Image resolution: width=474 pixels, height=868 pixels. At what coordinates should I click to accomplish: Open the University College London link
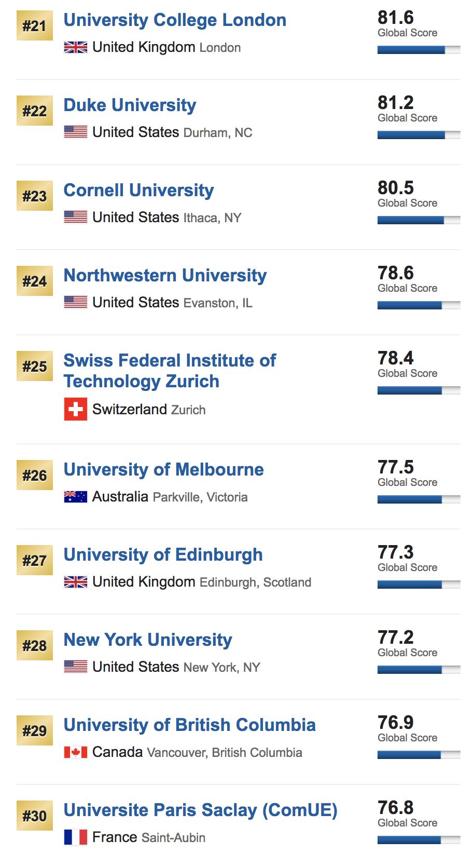click(175, 20)
